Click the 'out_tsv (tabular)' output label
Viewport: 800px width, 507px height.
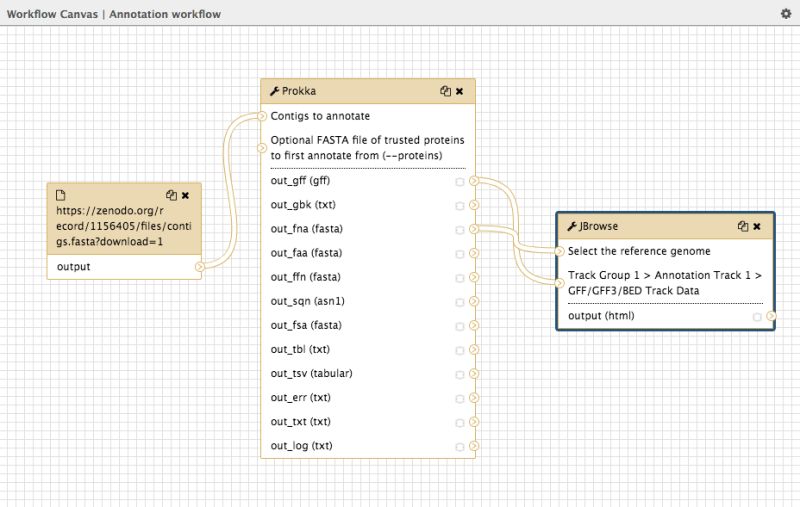click(311, 373)
